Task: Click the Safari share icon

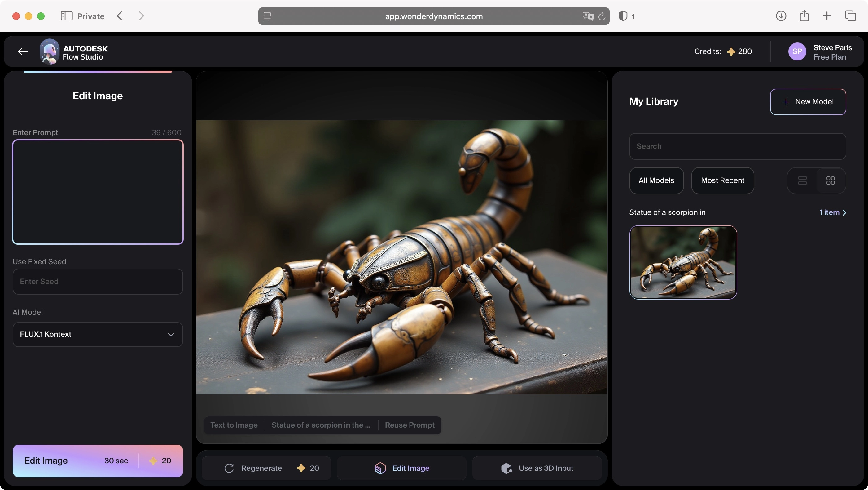Action: (804, 16)
